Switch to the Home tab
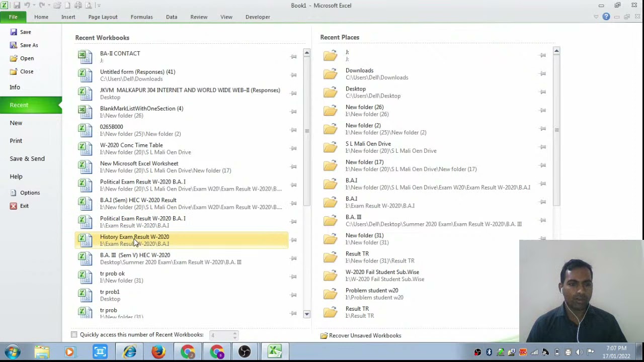Screen dimensions: 644x362 tap(41, 17)
